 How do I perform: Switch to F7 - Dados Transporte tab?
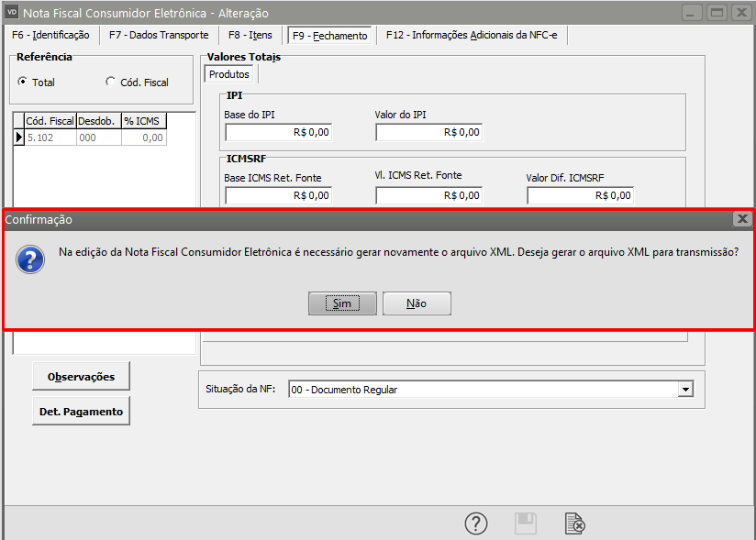tap(159, 35)
